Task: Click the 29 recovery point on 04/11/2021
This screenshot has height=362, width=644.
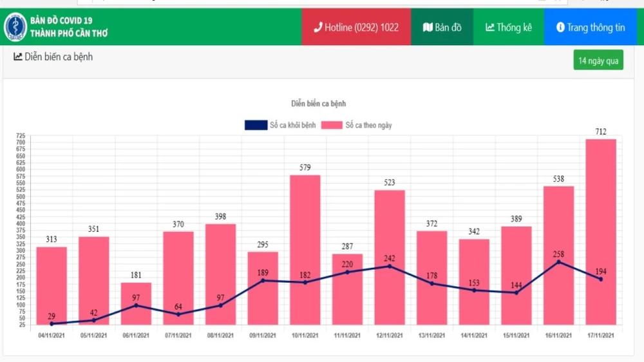Action: [52, 323]
